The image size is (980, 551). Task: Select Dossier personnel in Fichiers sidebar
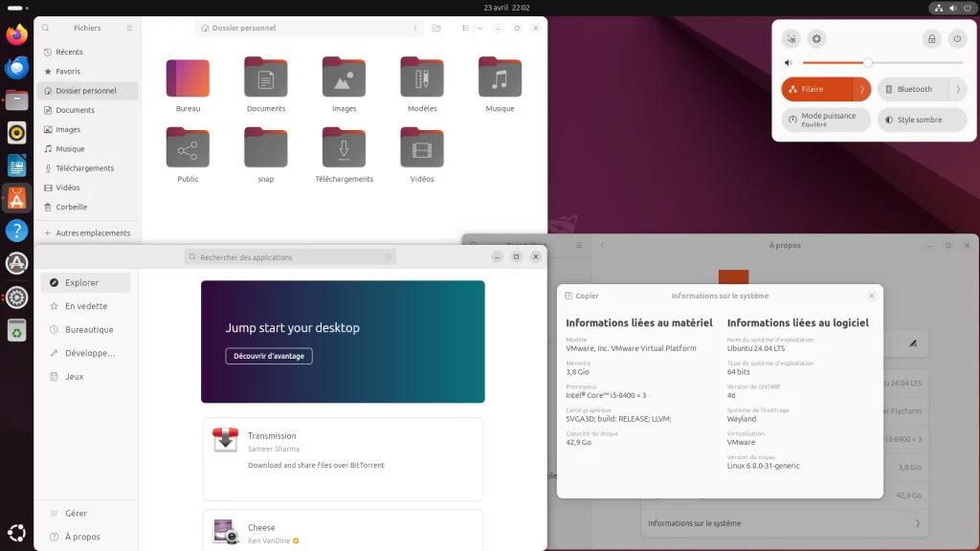click(x=87, y=91)
